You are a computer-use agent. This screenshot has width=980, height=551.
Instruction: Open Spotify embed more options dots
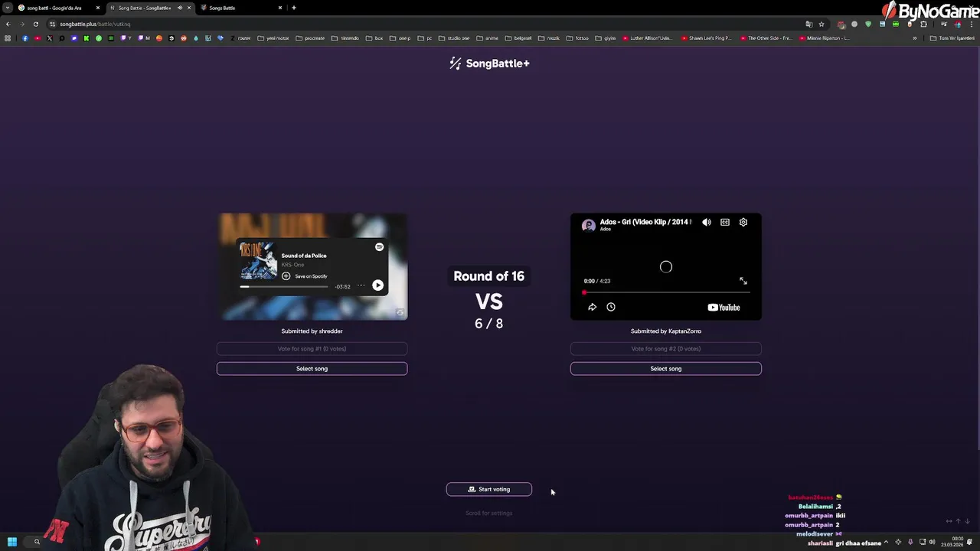pyautogui.click(x=361, y=285)
